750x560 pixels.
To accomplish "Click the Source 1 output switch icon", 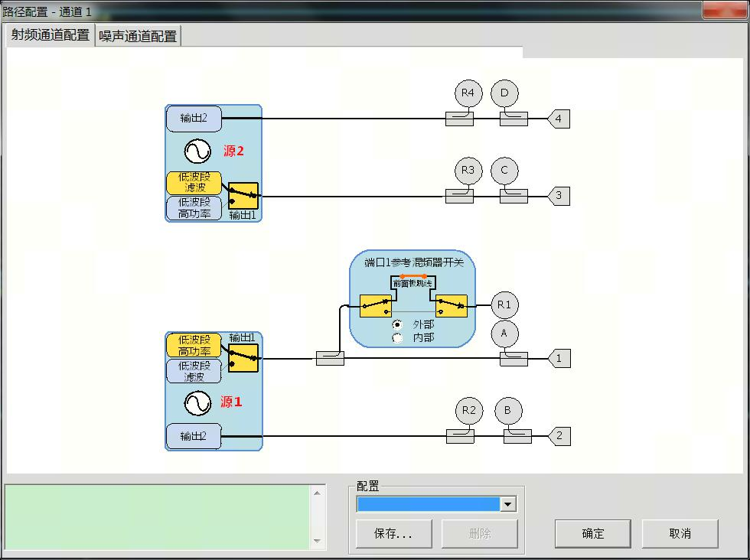I will coord(243,358).
